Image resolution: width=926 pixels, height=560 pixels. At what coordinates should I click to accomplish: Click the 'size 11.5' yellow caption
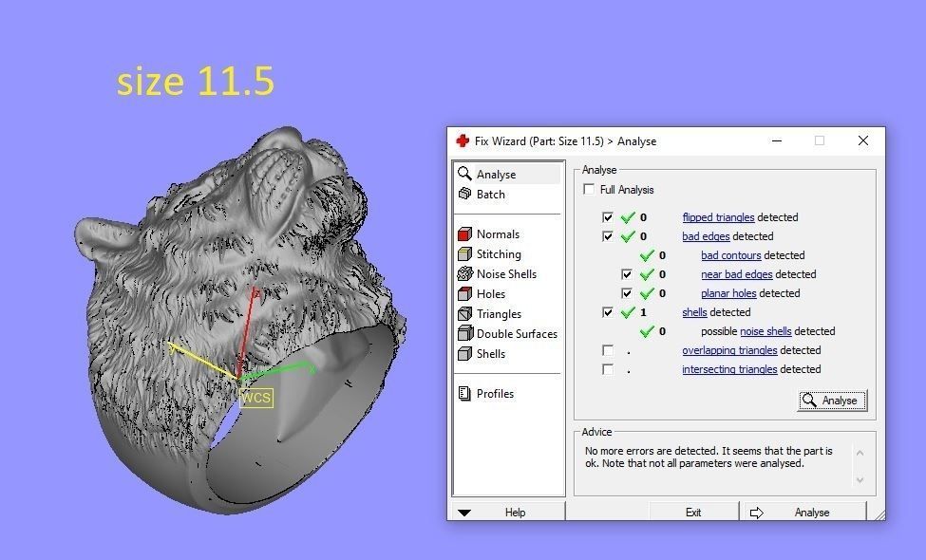click(196, 81)
